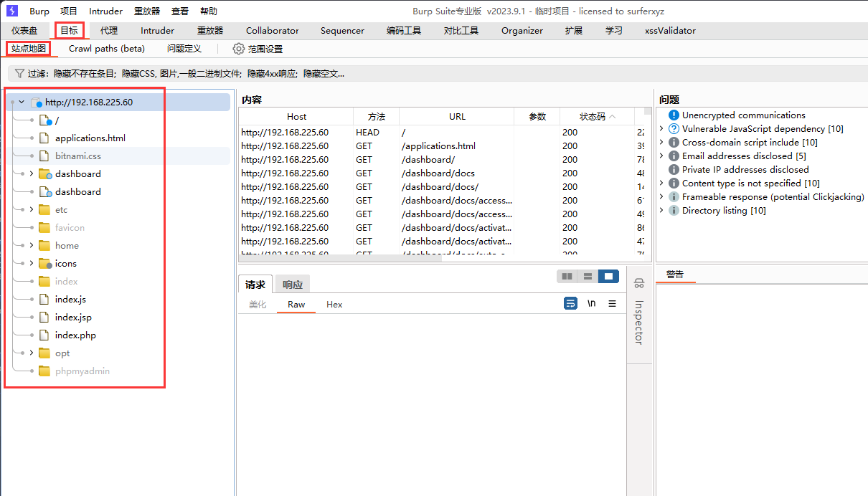868x496 pixels.
Task: Expand Email addresses disclosed issues
Action: coord(661,156)
